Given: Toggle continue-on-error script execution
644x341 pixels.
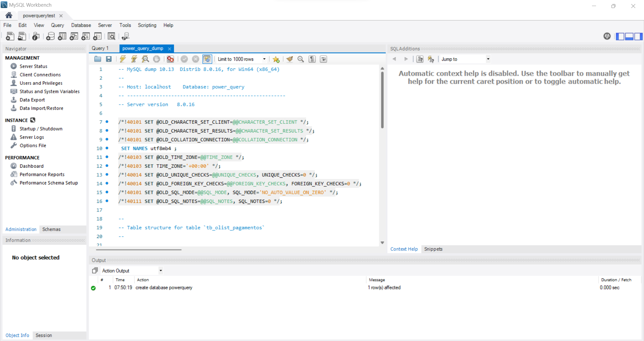Looking at the screenshot, I should [170, 59].
